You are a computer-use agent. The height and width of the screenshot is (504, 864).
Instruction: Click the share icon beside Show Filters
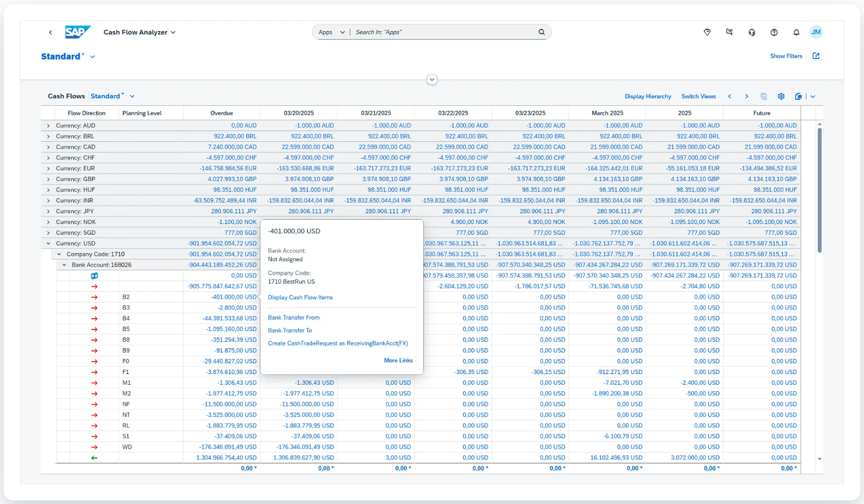click(x=816, y=56)
